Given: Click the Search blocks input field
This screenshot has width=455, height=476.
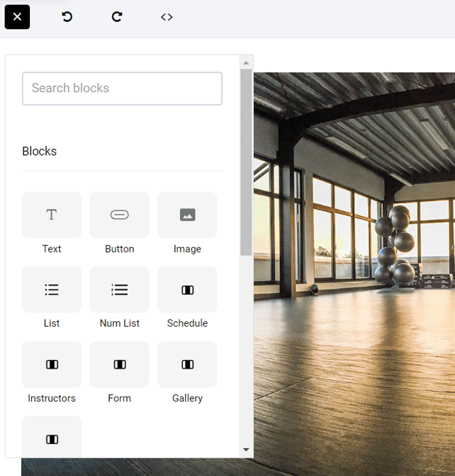Looking at the screenshot, I should 122,88.
